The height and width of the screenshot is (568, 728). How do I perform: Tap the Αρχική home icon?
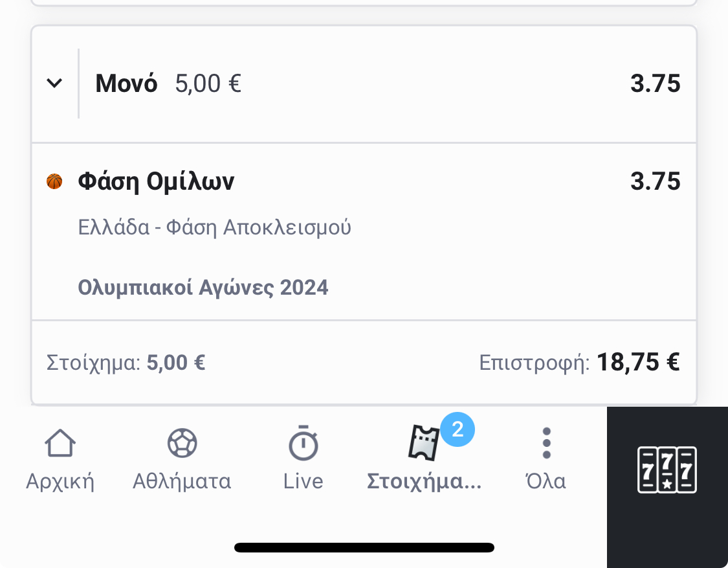pos(60,444)
